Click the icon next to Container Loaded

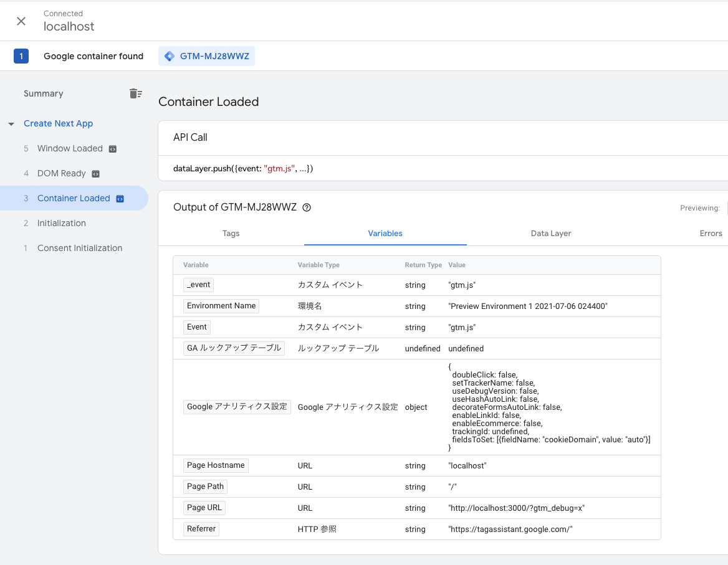pyautogui.click(x=120, y=199)
